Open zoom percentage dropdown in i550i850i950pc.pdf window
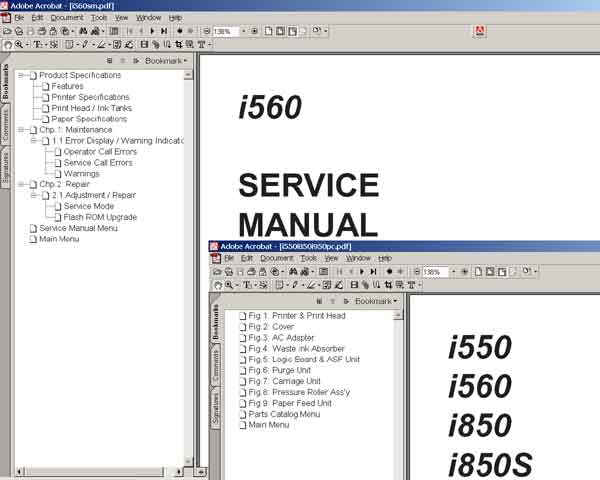This screenshot has height=480, width=600. (x=453, y=271)
